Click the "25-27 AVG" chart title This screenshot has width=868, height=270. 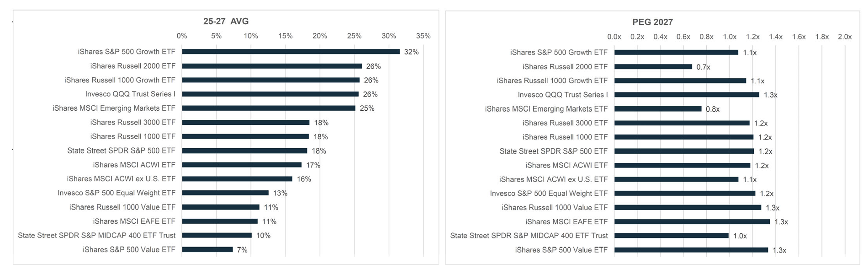(x=226, y=21)
